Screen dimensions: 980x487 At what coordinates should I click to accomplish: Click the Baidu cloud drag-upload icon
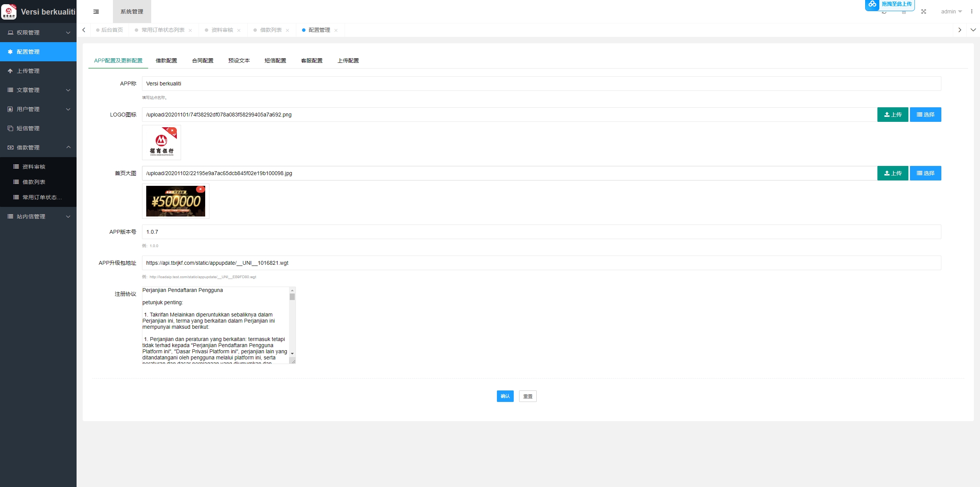click(x=872, y=4)
